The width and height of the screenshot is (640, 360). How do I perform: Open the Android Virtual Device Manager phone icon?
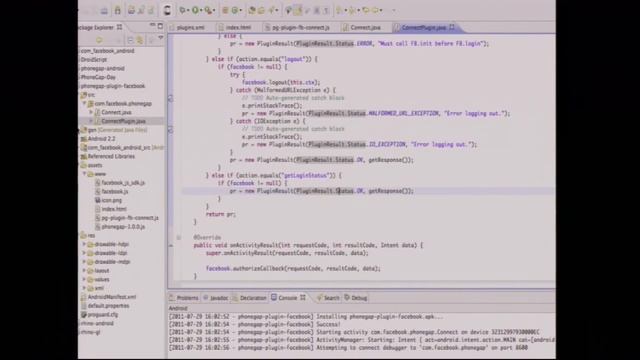tap(167, 10)
